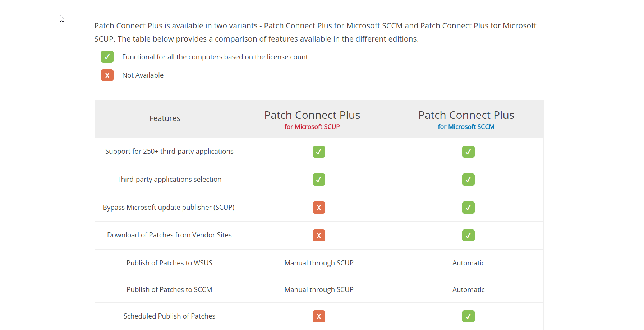The height and width of the screenshot is (330, 644).
Task: Click the blue 'for Microsoft SCCM' header text
Action: [x=466, y=127]
